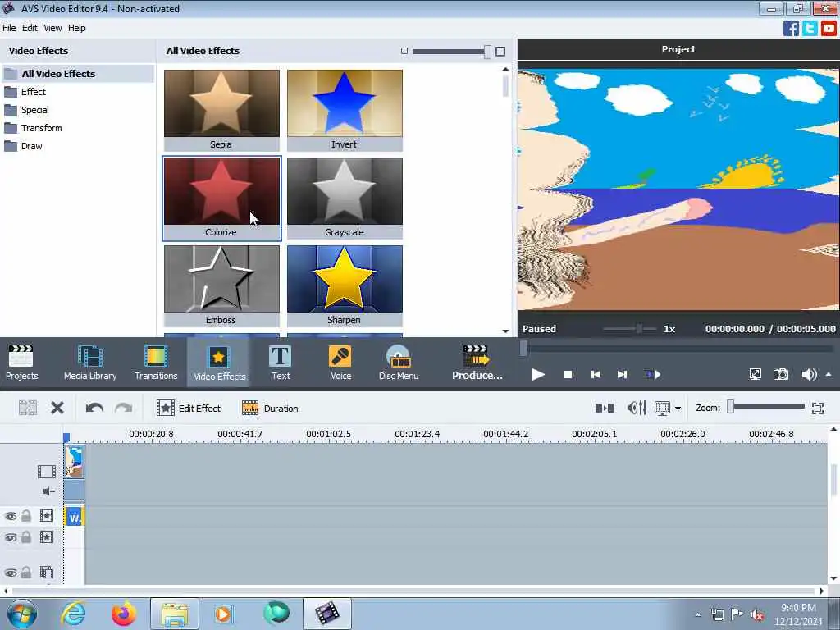Viewport: 840px width, 630px height.
Task: Open the View menu
Action: point(52,28)
